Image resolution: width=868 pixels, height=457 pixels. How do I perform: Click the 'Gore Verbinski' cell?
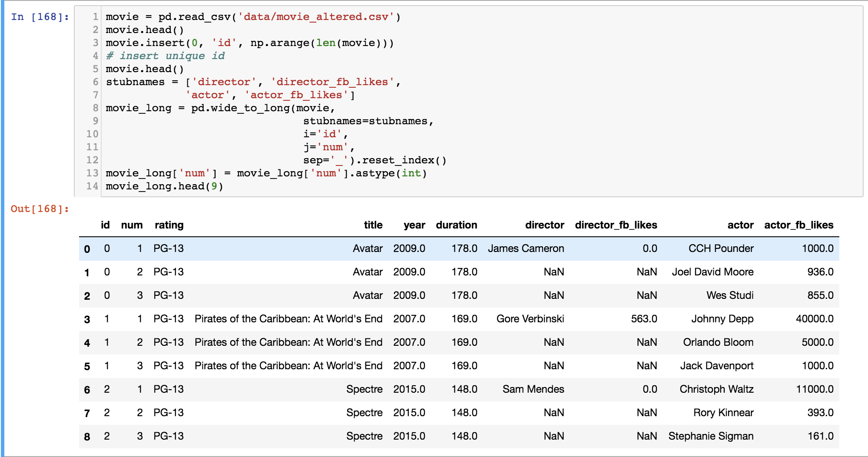pyautogui.click(x=530, y=319)
